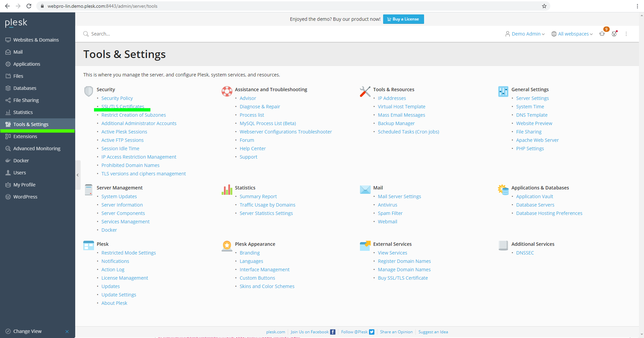Image resolution: width=644 pixels, height=338 pixels.
Task: Open Docker in sidebar
Action: [x=38, y=161]
